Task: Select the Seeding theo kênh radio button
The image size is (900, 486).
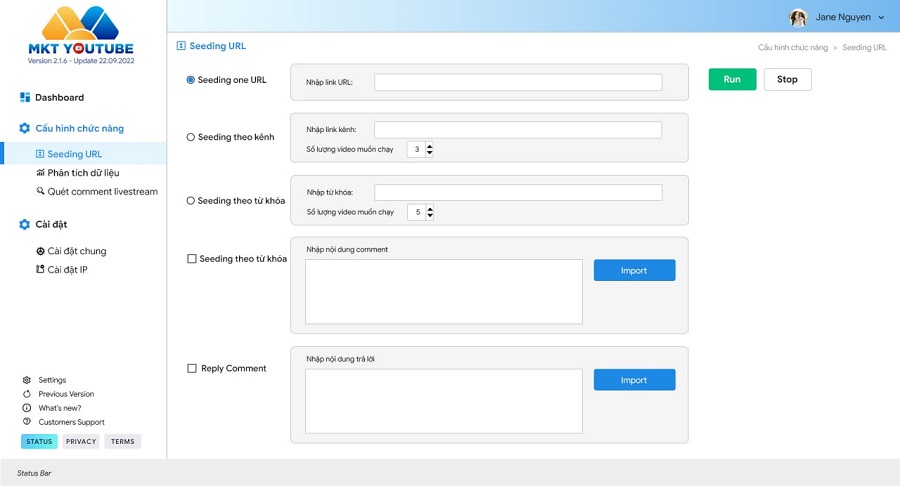Action: click(191, 137)
